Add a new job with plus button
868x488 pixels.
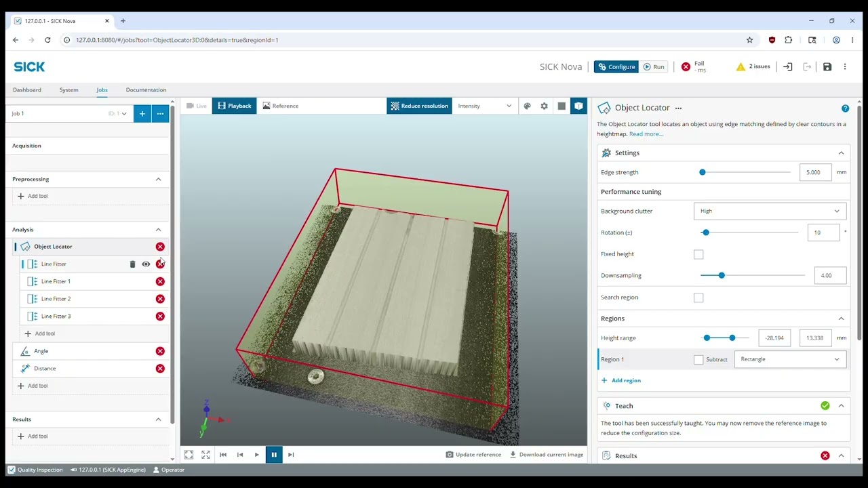[142, 114]
